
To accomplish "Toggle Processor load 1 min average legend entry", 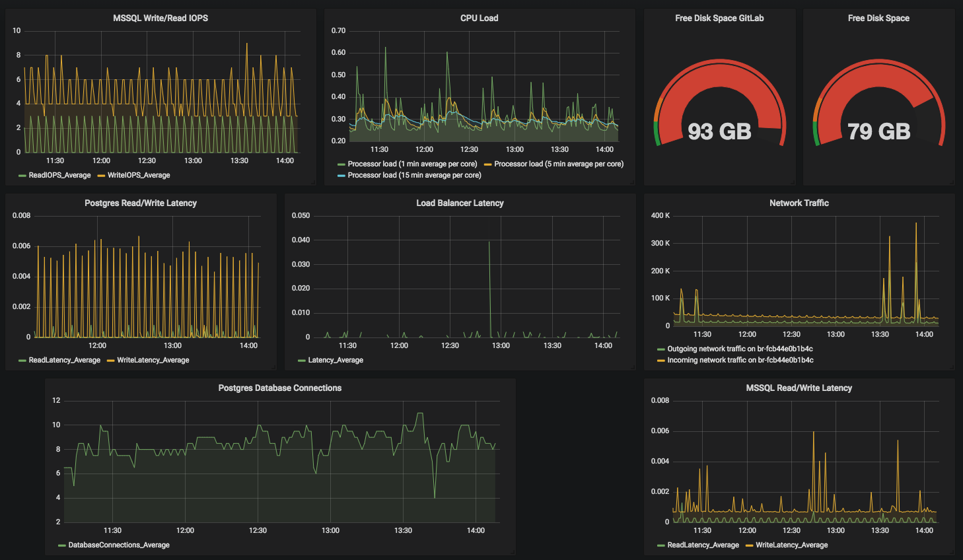I will (x=412, y=164).
